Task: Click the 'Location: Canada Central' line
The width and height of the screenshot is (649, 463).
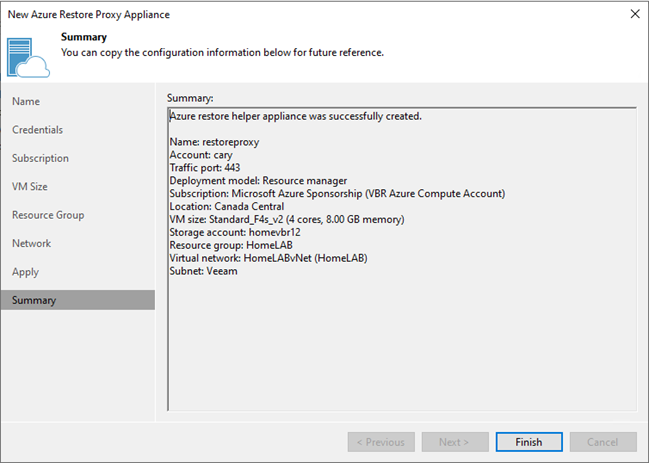Action: click(227, 206)
